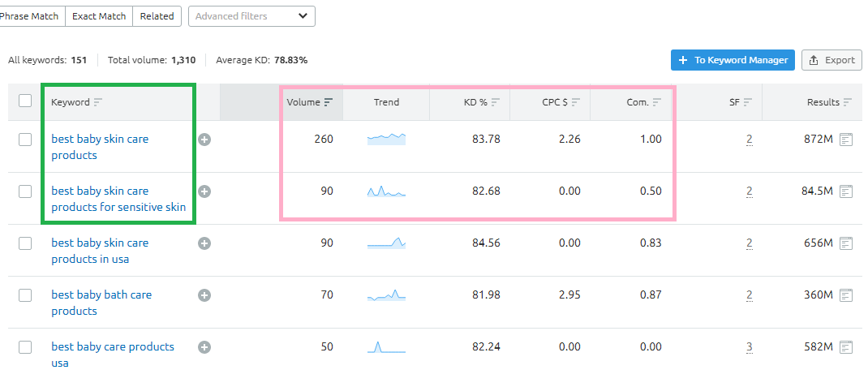Image resolution: width=868 pixels, height=374 pixels.
Task: Tick the select-all checkbox in table header
Action: click(25, 101)
